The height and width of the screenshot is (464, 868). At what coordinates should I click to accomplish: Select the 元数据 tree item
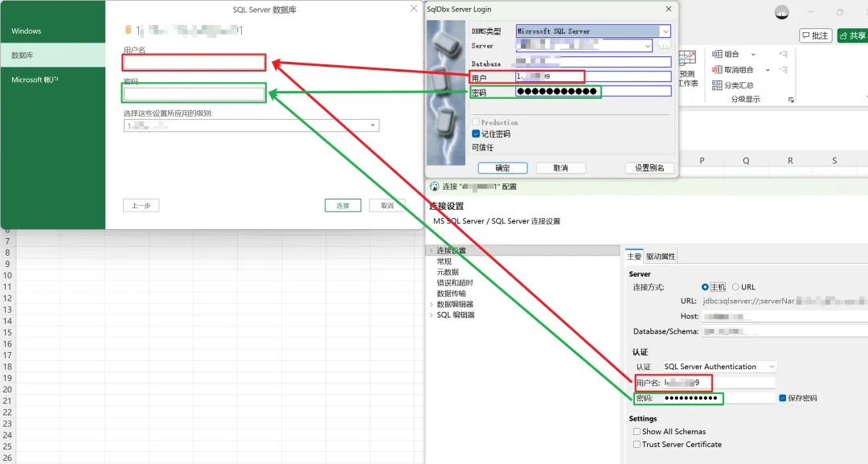click(x=448, y=272)
